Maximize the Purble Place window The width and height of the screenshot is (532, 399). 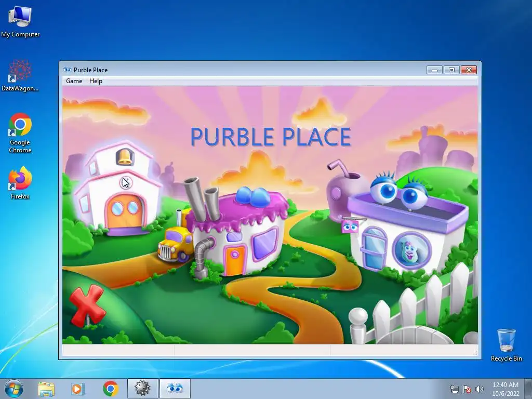tap(451, 70)
